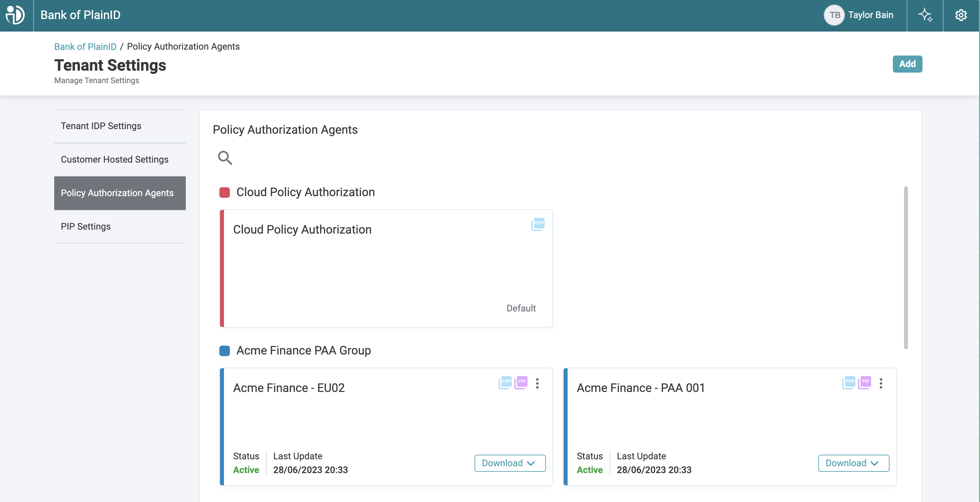Click the Cloud Policy Authorization group heading

[x=306, y=192]
